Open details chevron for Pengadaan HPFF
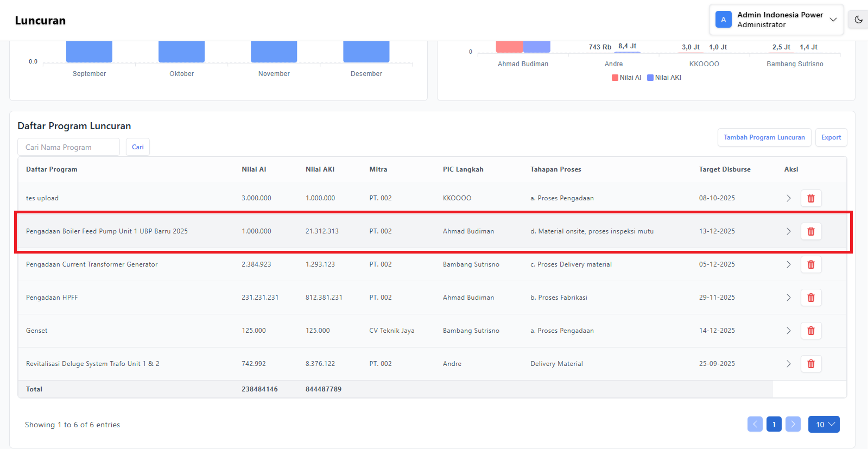Image resolution: width=868 pixels, height=449 pixels. click(x=788, y=298)
